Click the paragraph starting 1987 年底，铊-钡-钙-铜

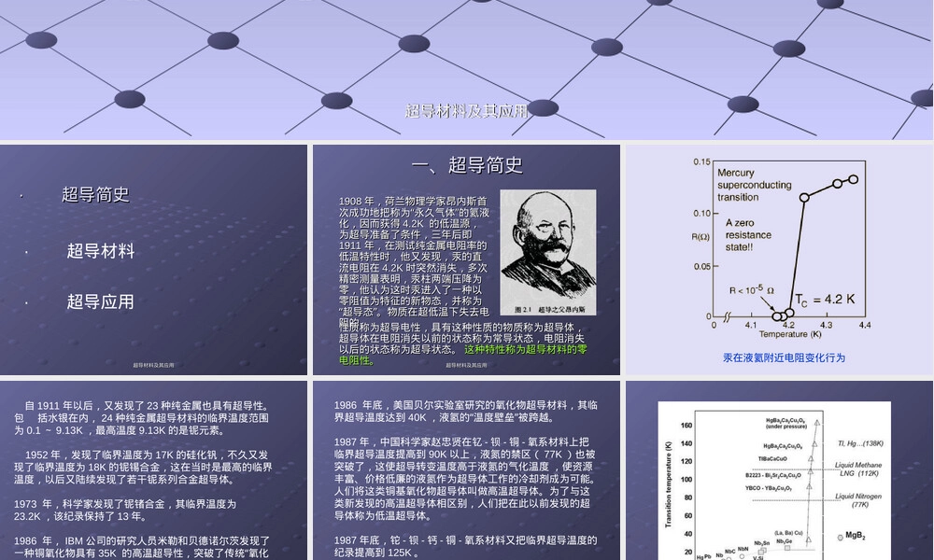[x=465, y=546]
